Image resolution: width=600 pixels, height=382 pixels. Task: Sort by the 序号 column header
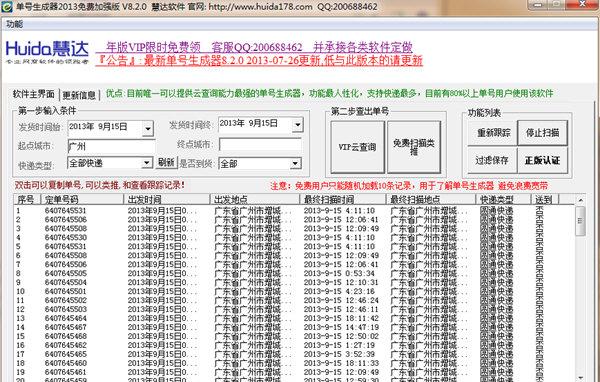click(27, 199)
